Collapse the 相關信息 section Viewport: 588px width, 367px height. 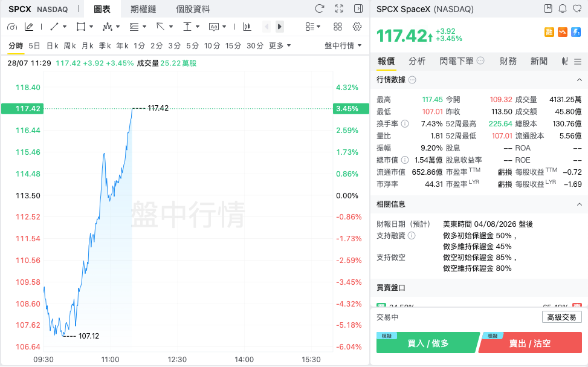coord(580,204)
